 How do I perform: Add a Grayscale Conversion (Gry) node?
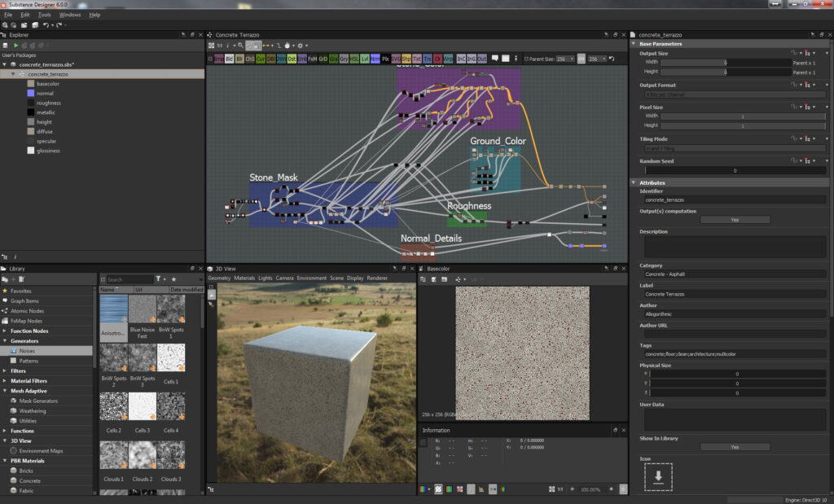344,59
